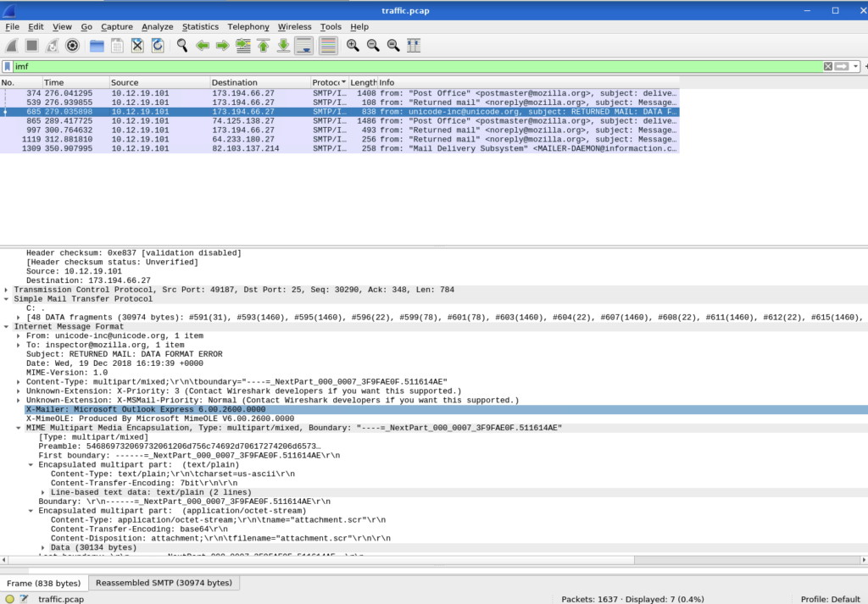This screenshot has width=868, height=604.
Task: Go forward with the right green arrow
Action: click(x=223, y=46)
